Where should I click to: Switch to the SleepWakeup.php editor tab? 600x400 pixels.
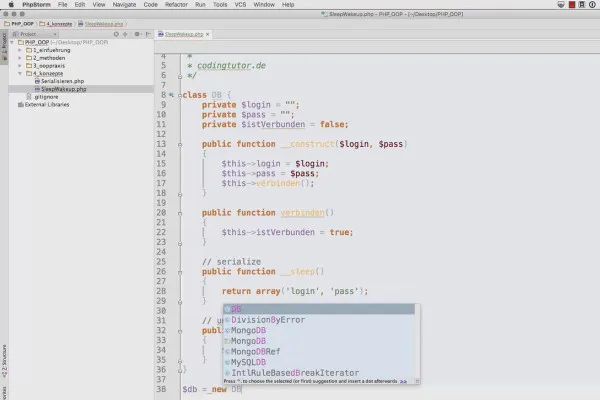pos(184,34)
